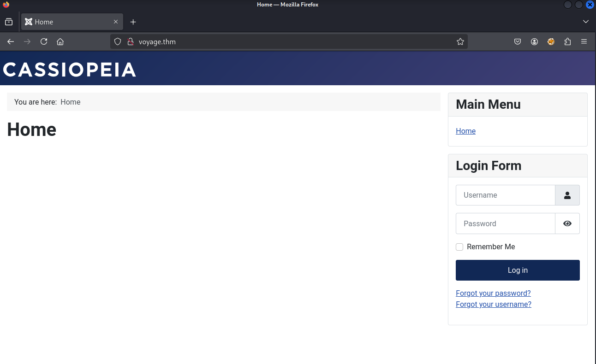Screen dimensions: 596x364
Task: Click the tracking protection shield icon
Action: tap(118, 41)
